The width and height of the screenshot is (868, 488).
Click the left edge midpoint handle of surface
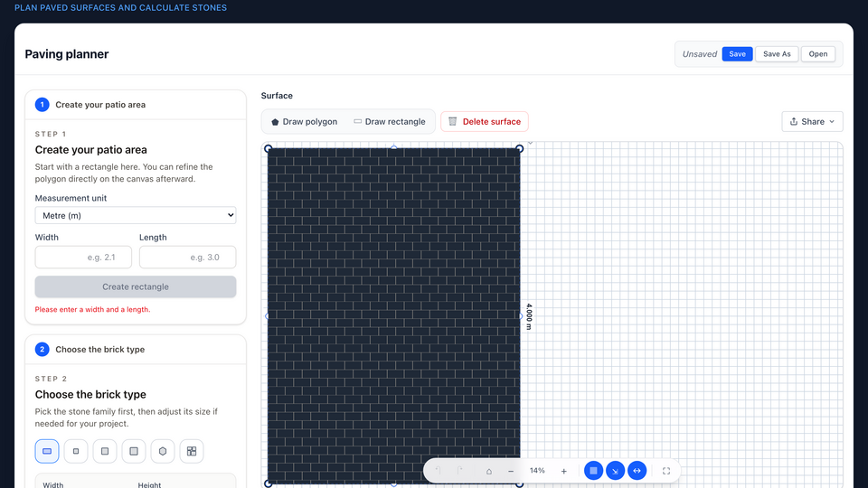(268, 316)
